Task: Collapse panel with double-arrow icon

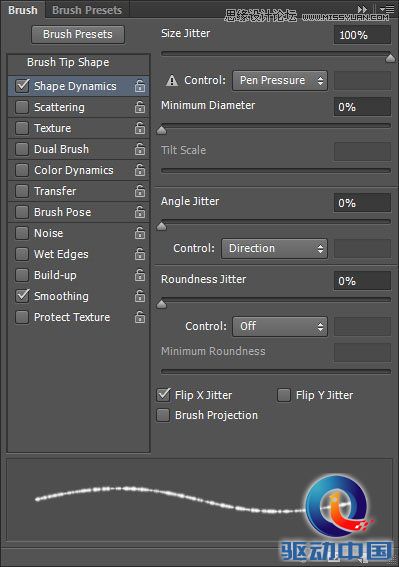Action: click(x=362, y=9)
